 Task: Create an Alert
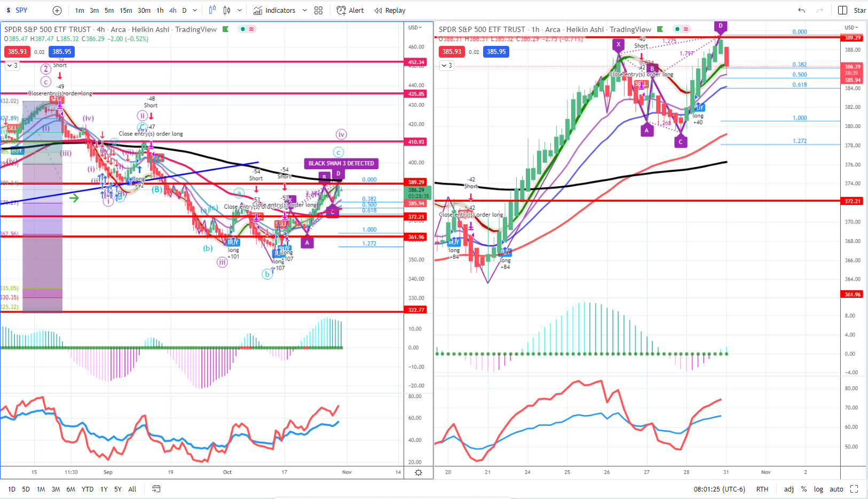(350, 10)
